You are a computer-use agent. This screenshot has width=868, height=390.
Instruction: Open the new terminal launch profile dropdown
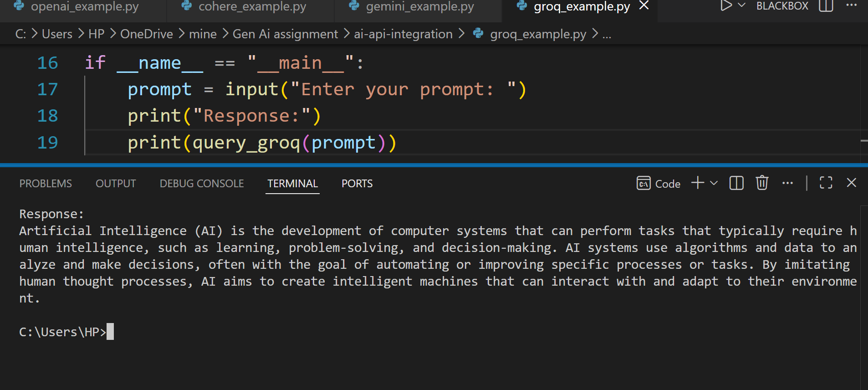click(x=714, y=183)
